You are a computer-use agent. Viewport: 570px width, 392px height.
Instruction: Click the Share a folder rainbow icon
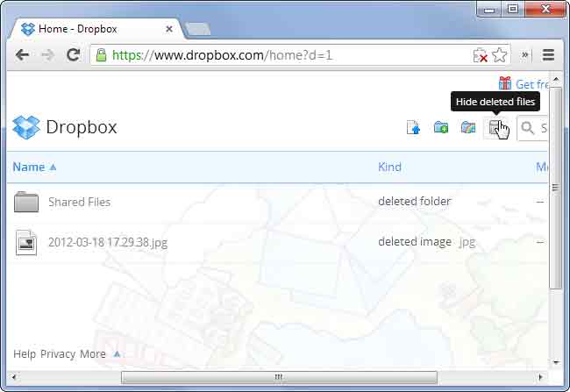pyautogui.click(x=468, y=128)
